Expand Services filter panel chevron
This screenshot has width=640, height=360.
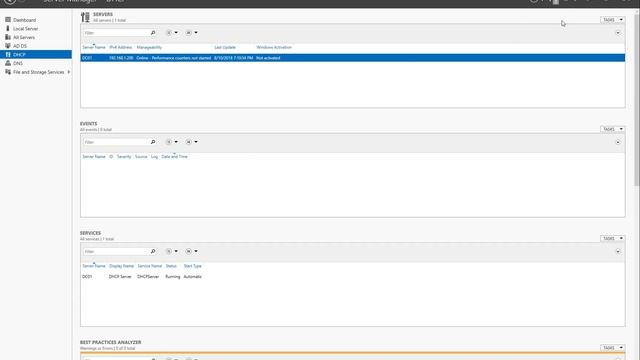618,251
